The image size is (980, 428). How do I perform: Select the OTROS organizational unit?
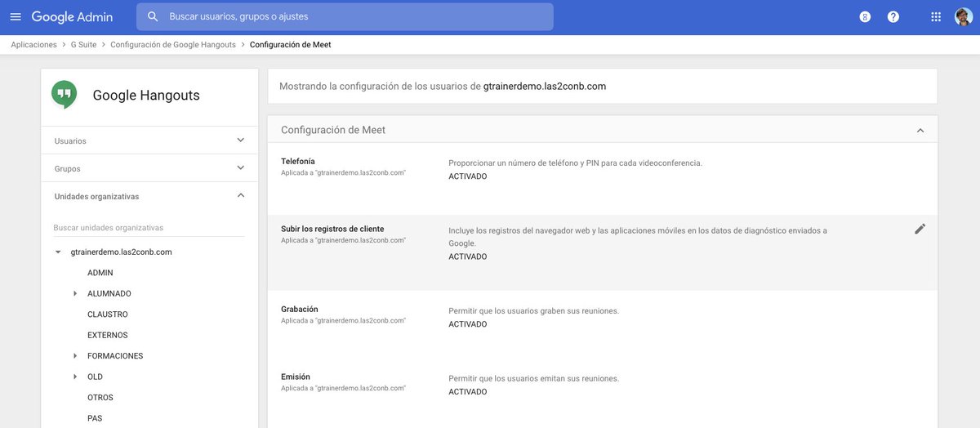coord(100,398)
